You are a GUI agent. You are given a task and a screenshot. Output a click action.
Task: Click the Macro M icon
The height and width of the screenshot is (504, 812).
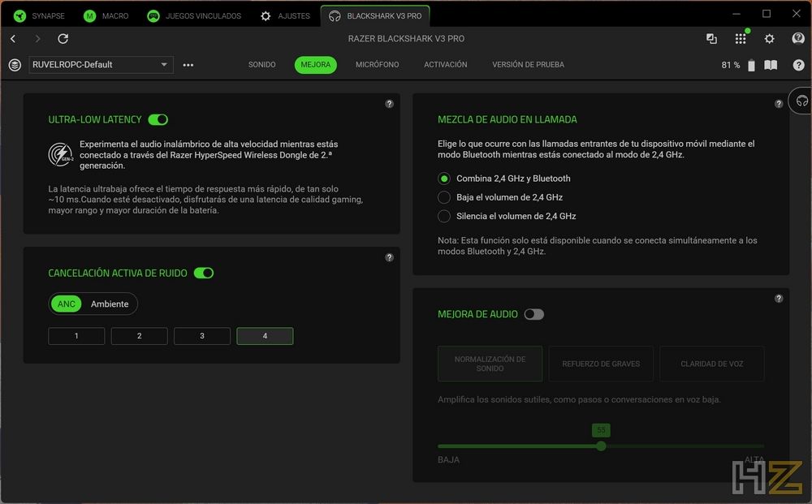tap(89, 16)
